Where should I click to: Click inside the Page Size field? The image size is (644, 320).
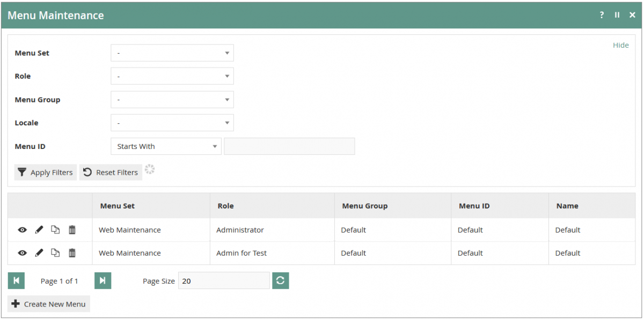pyautogui.click(x=224, y=280)
